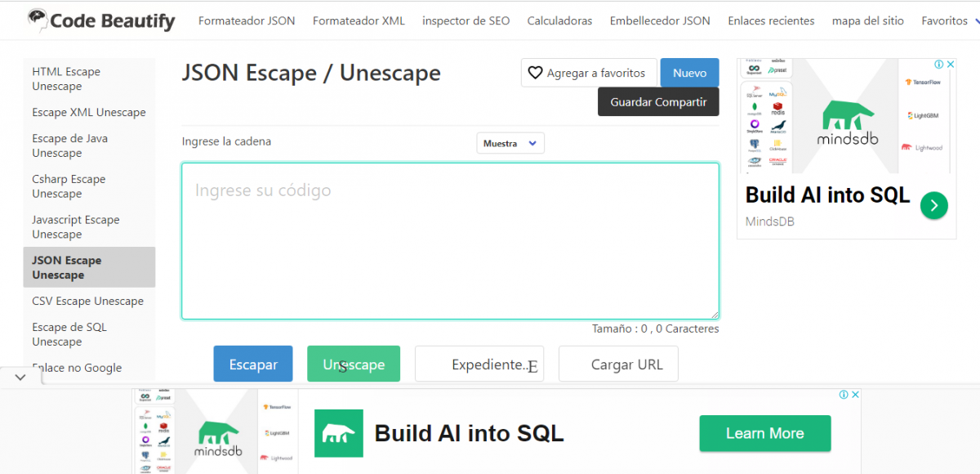The width and height of the screenshot is (980, 474).
Task: Click the info icon on the bottom banner ad
Action: pos(844,395)
